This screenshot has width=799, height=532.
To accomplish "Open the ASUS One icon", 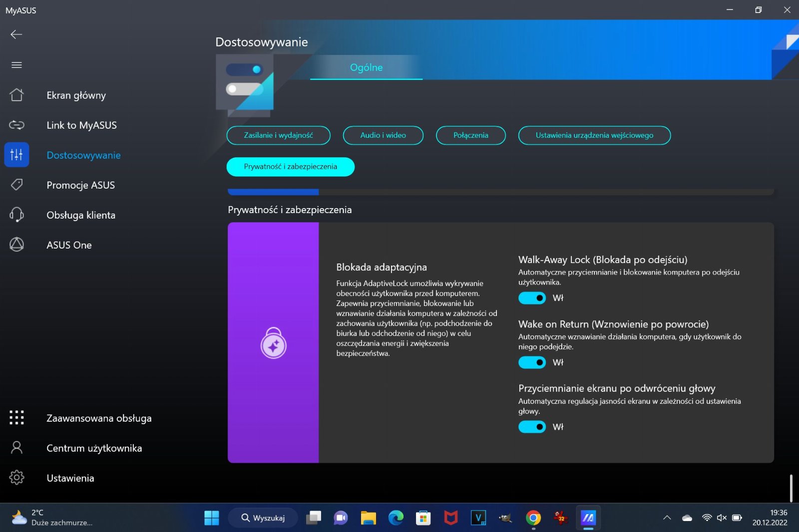I will click(x=16, y=245).
